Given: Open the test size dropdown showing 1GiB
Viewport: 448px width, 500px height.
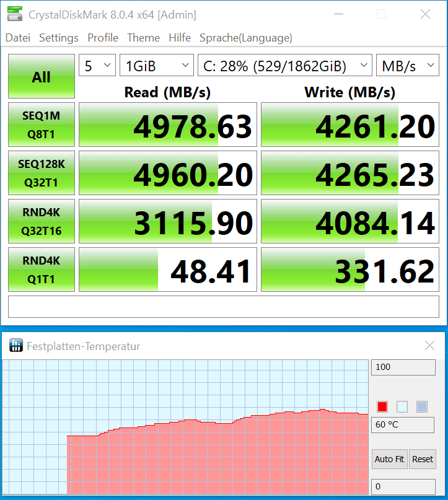Looking at the screenshot, I should (157, 66).
